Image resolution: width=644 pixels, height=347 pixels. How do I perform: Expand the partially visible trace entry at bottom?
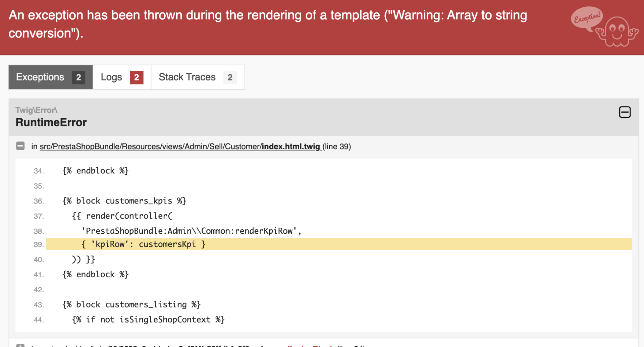[20, 345]
